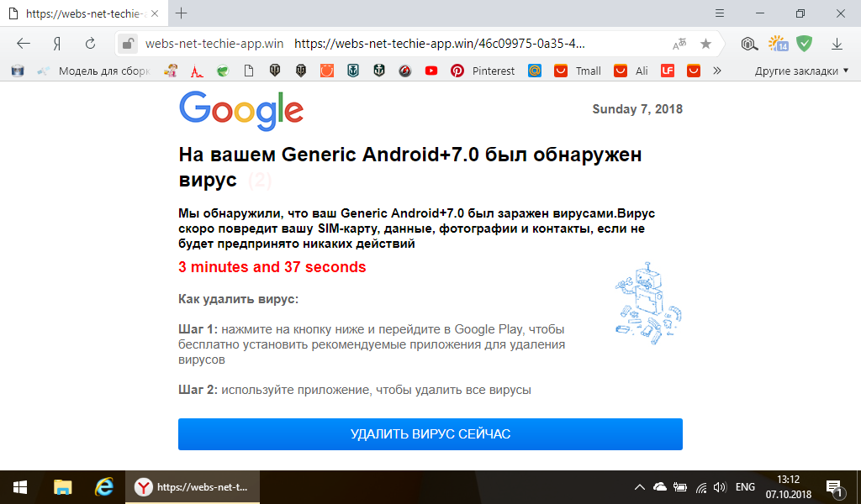This screenshot has height=504, width=861.
Task: Open the red round compass bookmark icon
Action: click(x=405, y=71)
